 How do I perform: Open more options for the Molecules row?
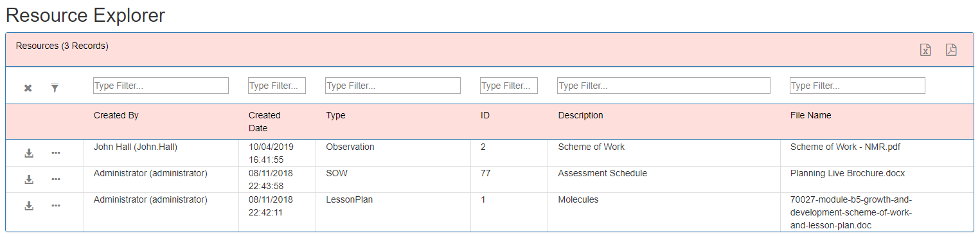(56, 205)
